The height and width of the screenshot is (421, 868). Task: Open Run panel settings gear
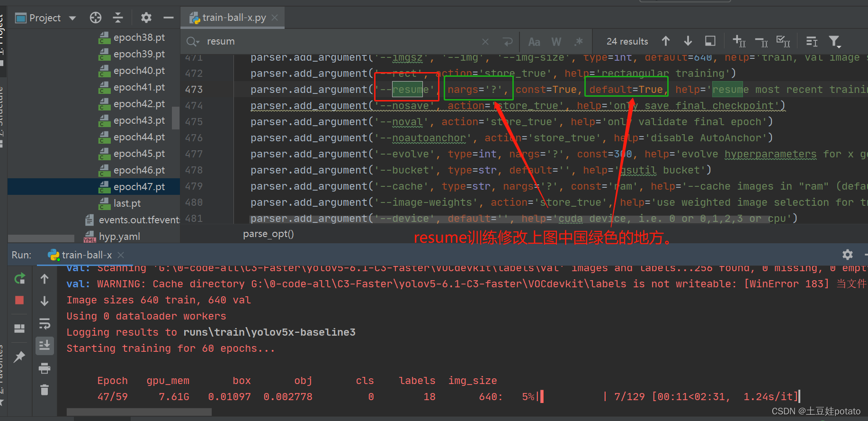tap(848, 255)
